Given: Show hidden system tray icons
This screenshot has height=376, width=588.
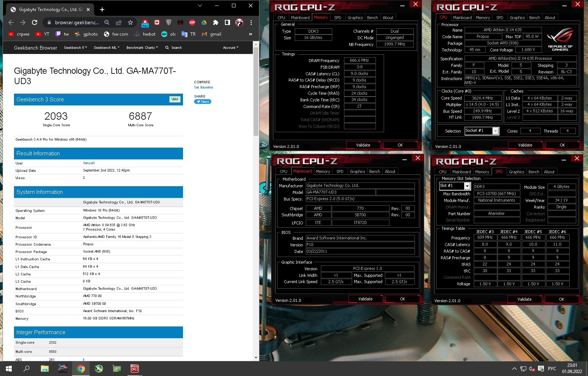Looking at the screenshot, I should click(x=514, y=369).
